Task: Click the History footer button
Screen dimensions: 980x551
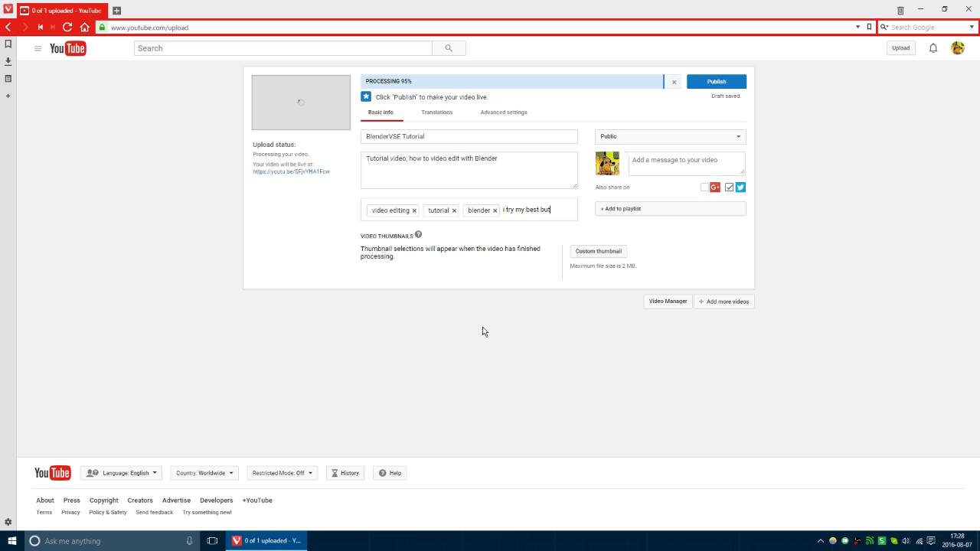Action: [x=345, y=473]
